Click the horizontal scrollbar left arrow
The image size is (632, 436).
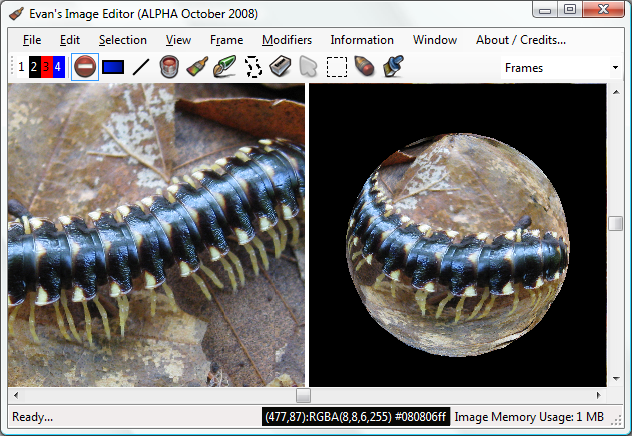[x=16, y=395]
